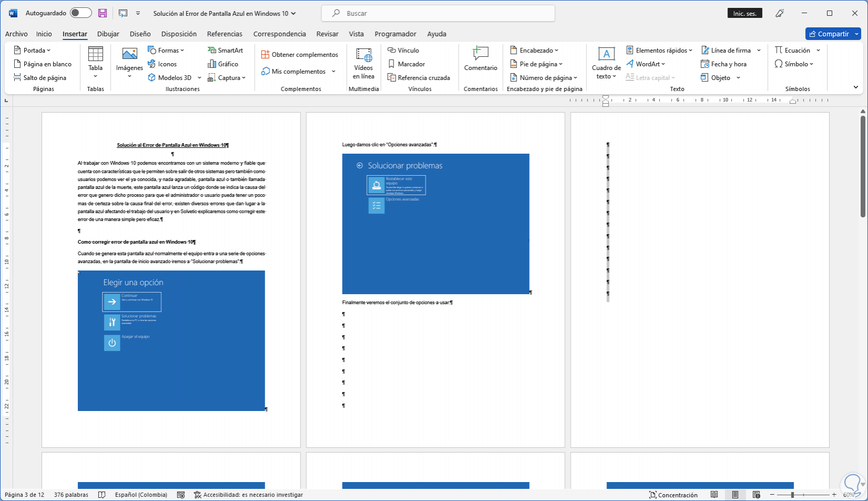868x501 pixels.
Task: Insert a Gráfico chart
Action: (223, 64)
